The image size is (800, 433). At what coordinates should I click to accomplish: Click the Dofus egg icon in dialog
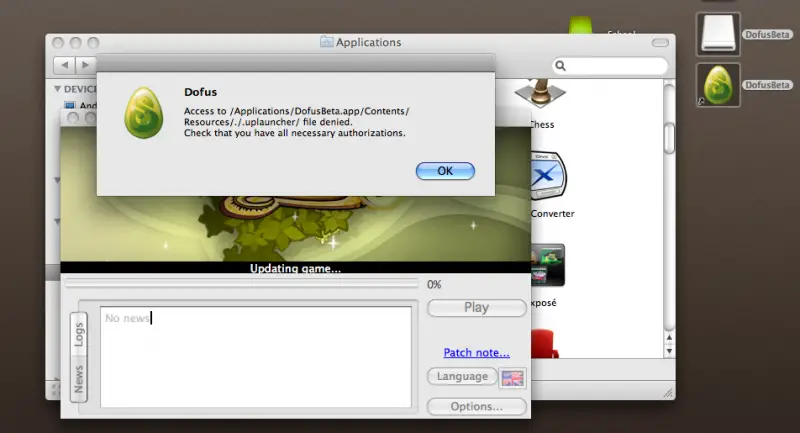144,113
